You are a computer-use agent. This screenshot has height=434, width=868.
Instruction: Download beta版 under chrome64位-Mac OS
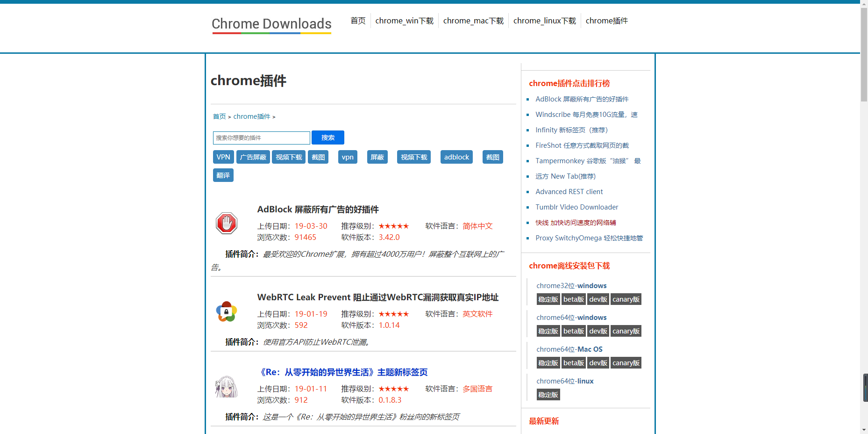pos(574,363)
